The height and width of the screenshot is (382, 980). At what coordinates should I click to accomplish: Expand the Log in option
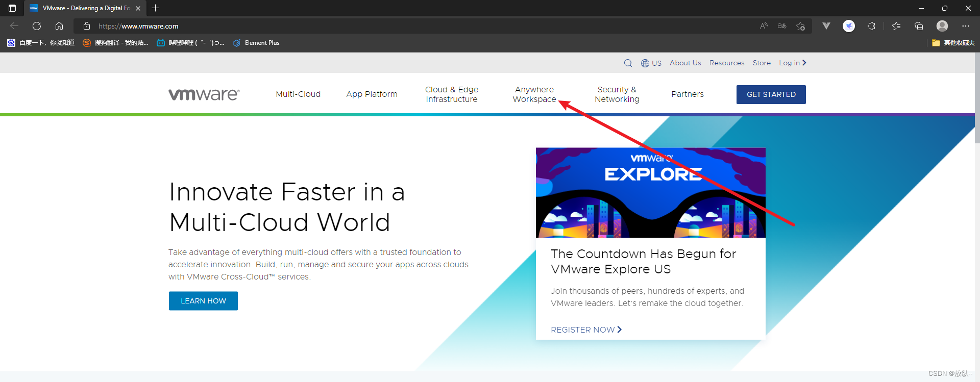click(793, 63)
